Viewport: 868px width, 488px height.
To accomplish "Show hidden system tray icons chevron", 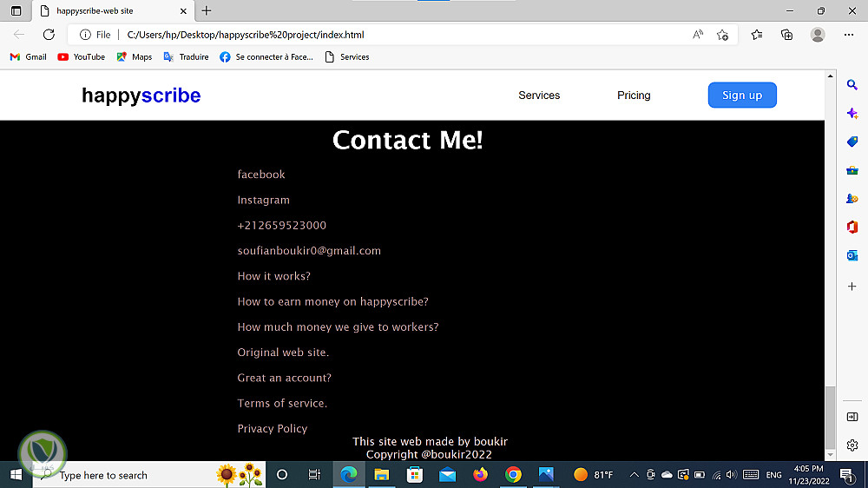I will [x=635, y=475].
